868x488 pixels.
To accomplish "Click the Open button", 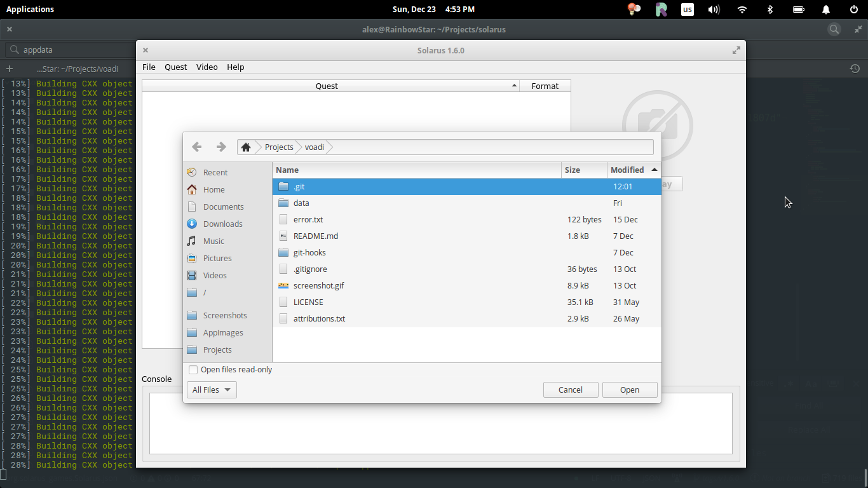I will [x=630, y=390].
